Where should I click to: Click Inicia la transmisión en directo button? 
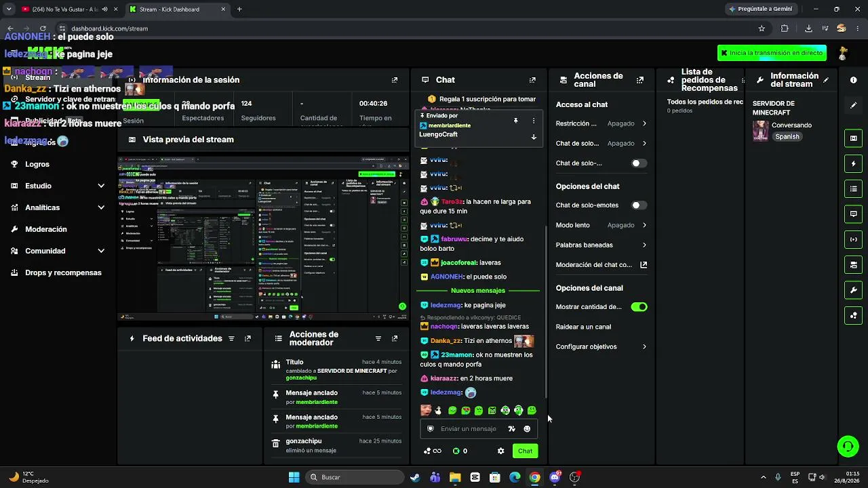[772, 53]
